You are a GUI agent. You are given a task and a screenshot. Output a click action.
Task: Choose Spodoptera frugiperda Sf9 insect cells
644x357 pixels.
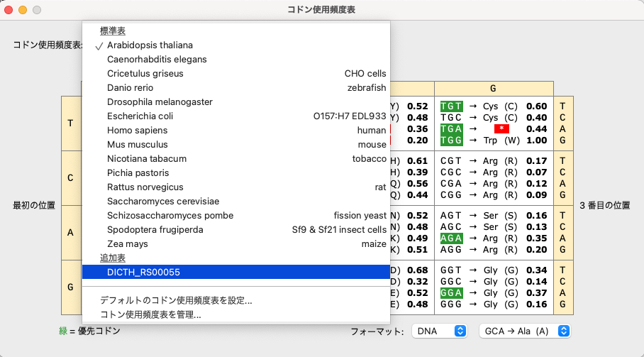pos(235,230)
